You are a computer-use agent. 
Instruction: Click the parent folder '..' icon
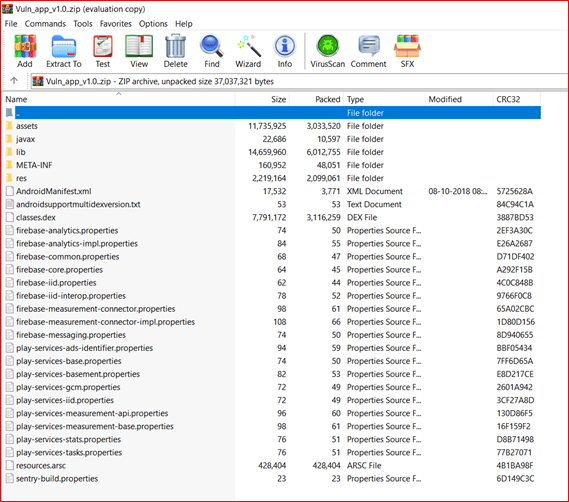tap(9, 113)
